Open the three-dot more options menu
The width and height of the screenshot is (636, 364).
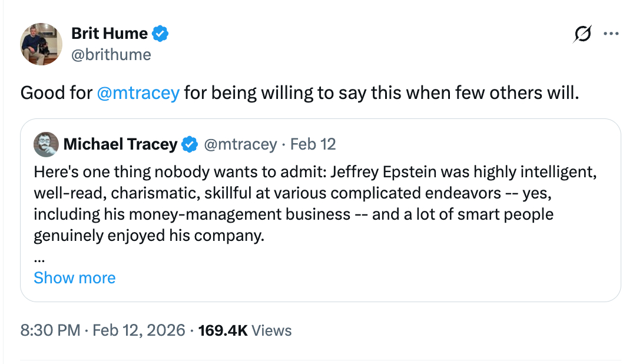point(611,34)
